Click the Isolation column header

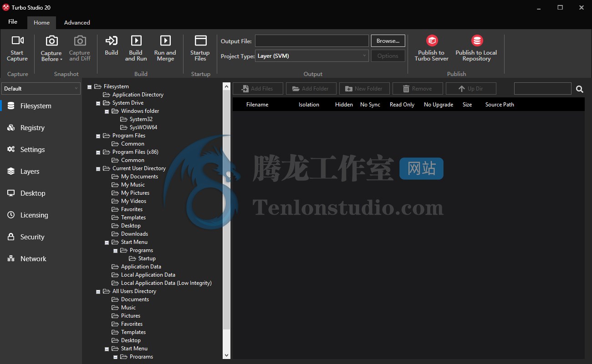[x=309, y=105]
